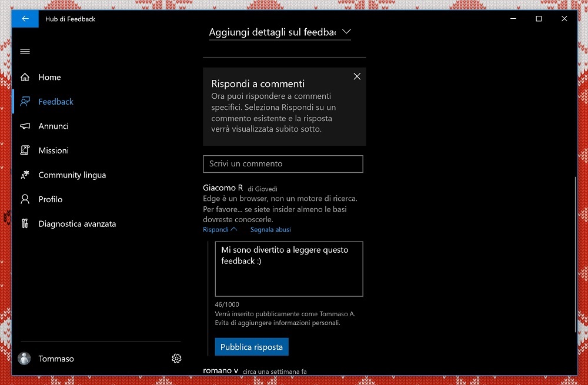Click inside the reply text area
Viewport: 588px width, 385px height.
click(x=289, y=269)
